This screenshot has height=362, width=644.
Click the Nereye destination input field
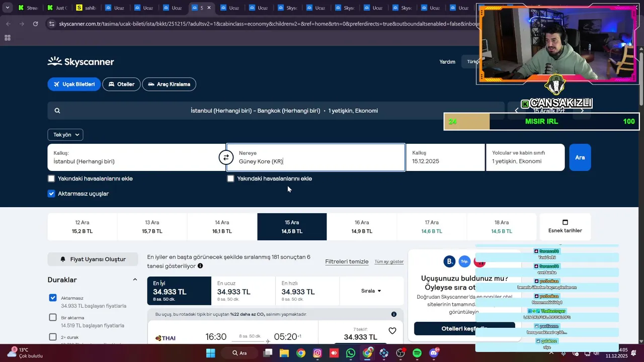pos(315,157)
